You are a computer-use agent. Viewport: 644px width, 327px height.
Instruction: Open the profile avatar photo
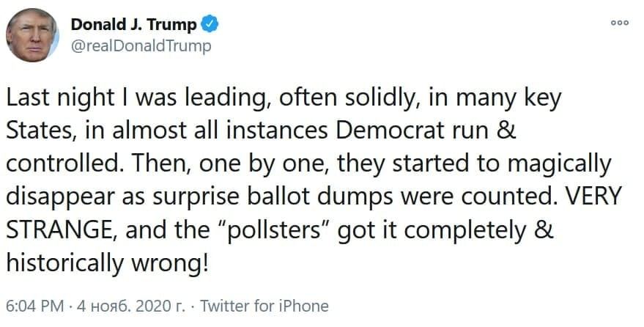pyautogui.click(x=32, y=35)
